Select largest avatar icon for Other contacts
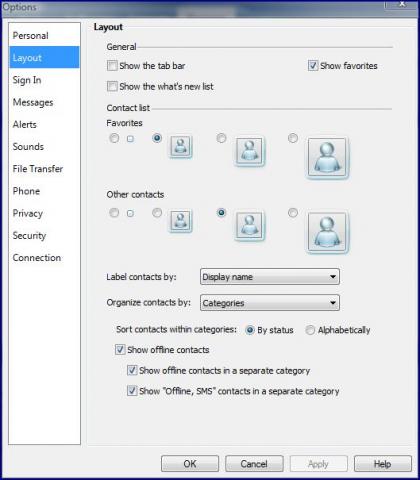The image size is (420, 480). [x=293, y=213]
